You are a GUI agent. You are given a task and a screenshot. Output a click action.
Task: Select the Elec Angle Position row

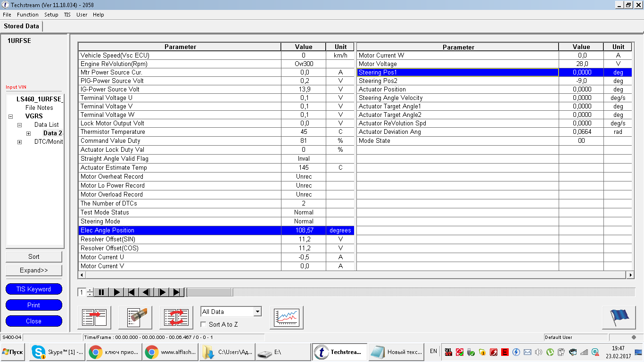[179, 230]
